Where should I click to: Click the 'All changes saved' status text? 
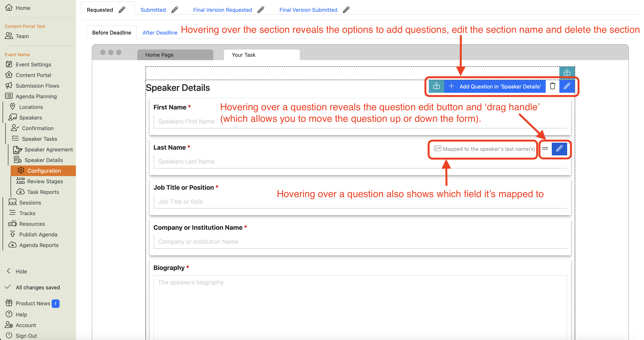(x=38, y=287)
